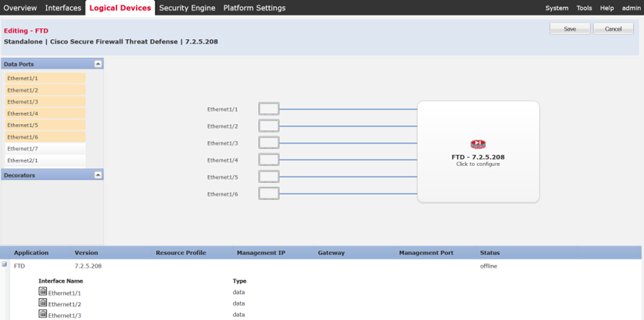The height and width of the screenshot is (320, 644).
Task: Open the Overview tab
Action: [20, 8]
